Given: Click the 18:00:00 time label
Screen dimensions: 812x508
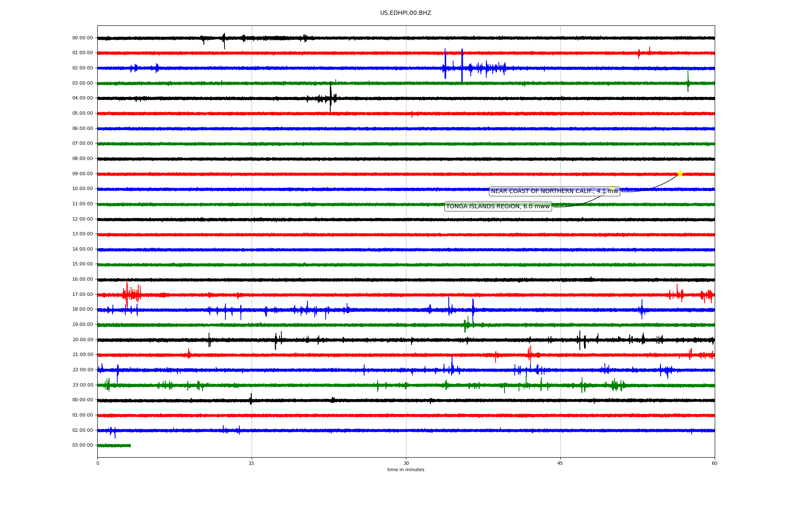Looking at the screenshot, I should (x=82, y=309).
